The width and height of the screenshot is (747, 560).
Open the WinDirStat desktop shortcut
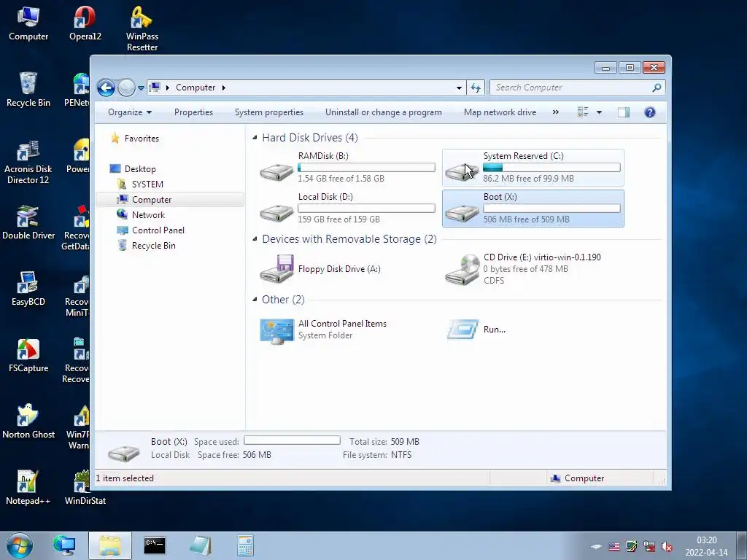85,488
